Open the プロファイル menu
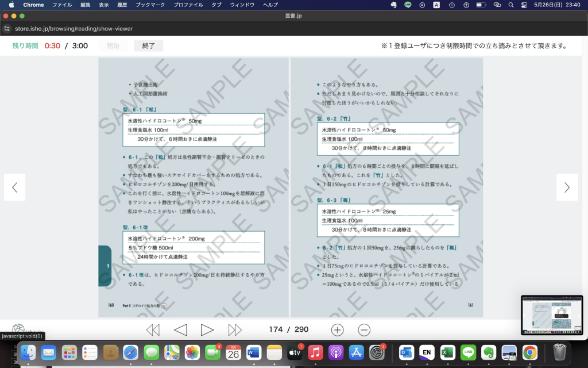The width and height of the screenshot is (588, 368). tap(188, 5)
